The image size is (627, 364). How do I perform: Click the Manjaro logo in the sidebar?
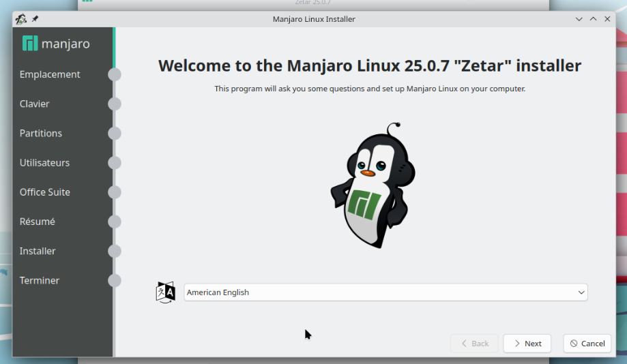pyautogui.click(x=56, y=43)
